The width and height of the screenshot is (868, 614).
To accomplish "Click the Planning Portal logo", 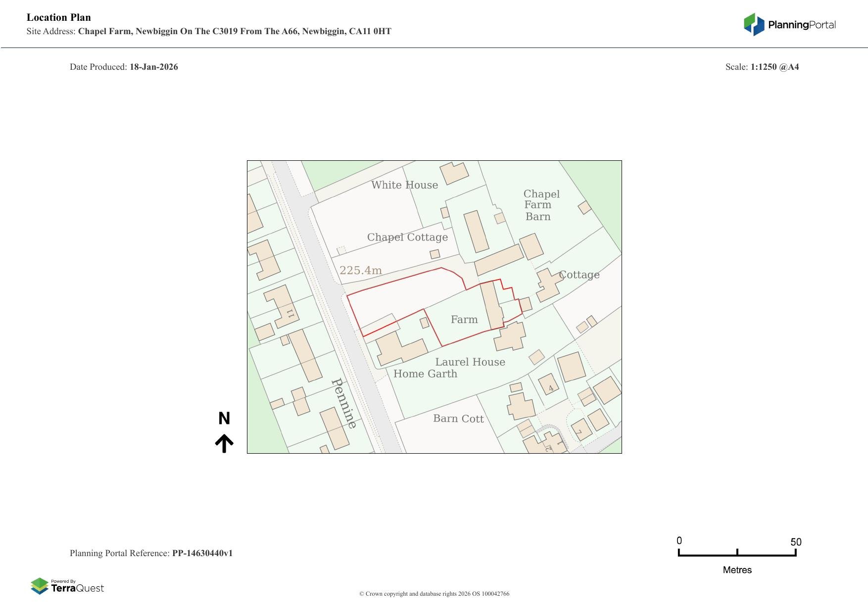I will 789,25.
